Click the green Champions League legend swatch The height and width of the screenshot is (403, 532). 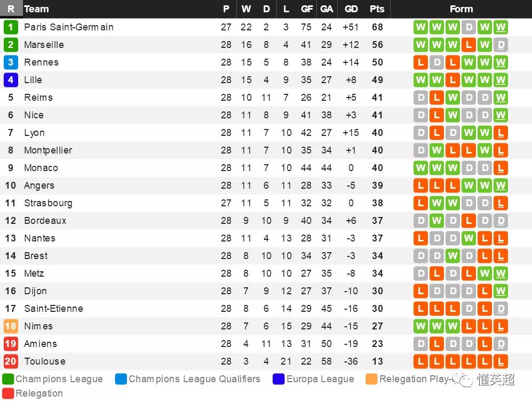click(x=8, y=379)
